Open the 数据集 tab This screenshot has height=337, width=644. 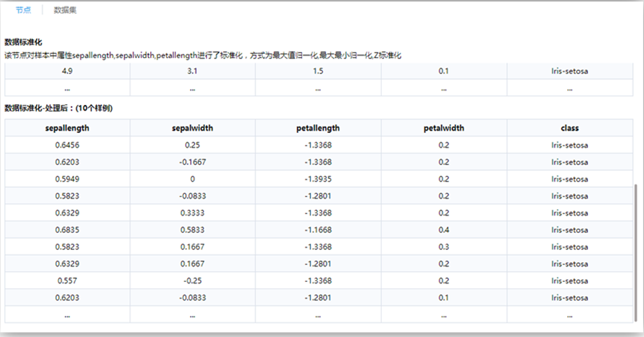65,10
